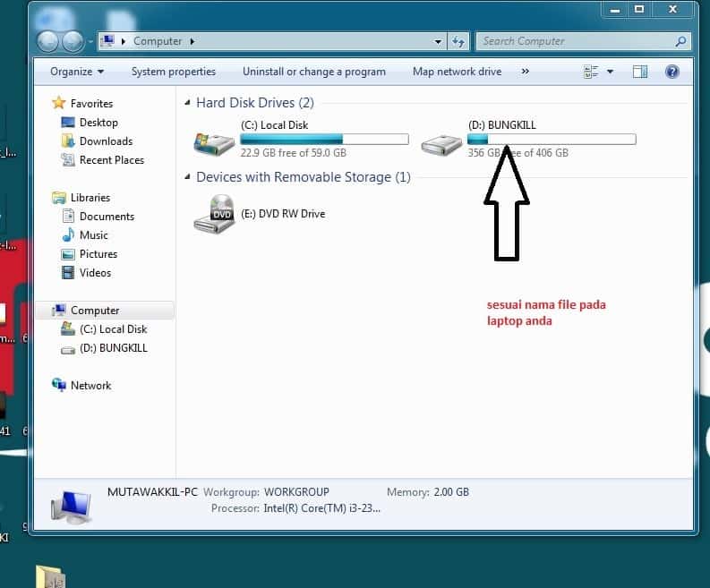Click the Pictures library icon
The height and width of the screenshot is (588, 710).
pos(68,254)
